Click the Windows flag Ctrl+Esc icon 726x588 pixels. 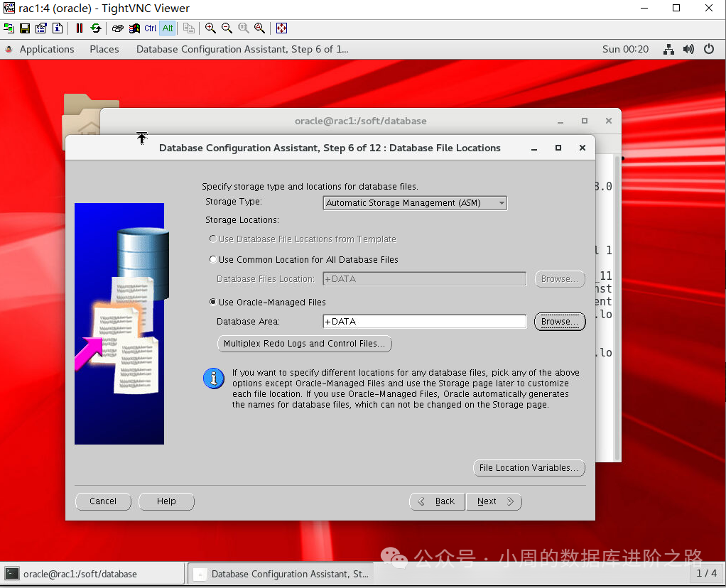click(x=134, y=28)
